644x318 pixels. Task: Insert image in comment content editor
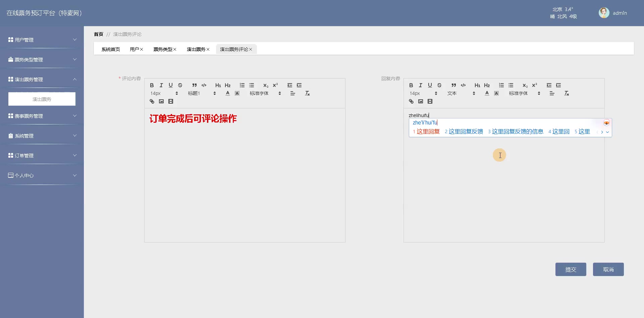click(161, 101)
